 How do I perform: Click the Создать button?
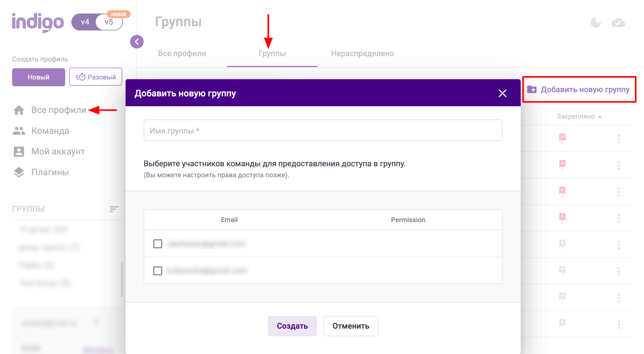coord(292,326)
